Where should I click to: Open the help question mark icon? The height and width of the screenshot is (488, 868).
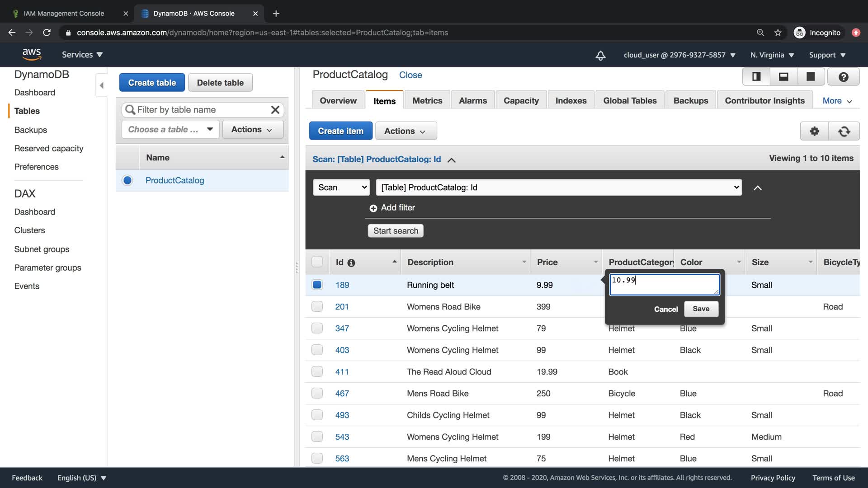(x=843, y=77)
